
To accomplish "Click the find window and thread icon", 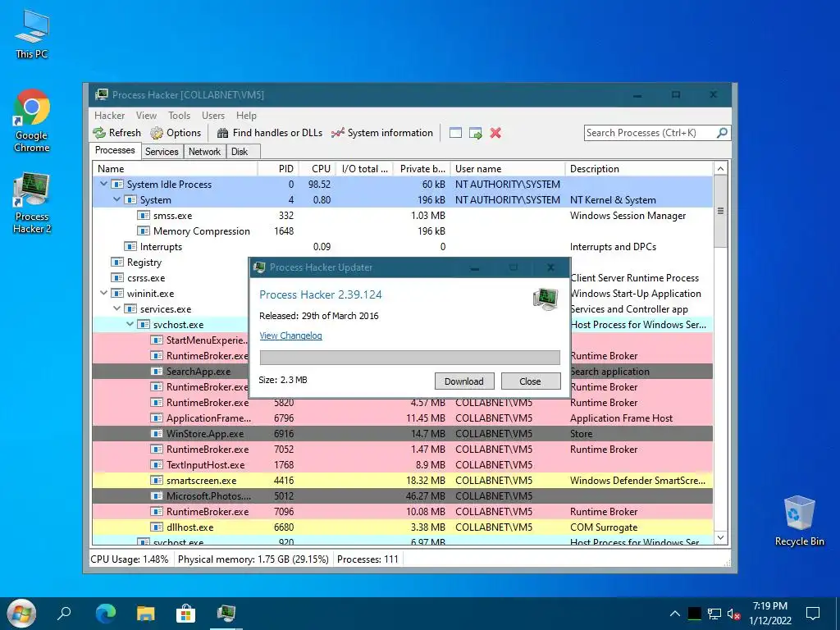I will pyautogui.click(x=475, y=133).
